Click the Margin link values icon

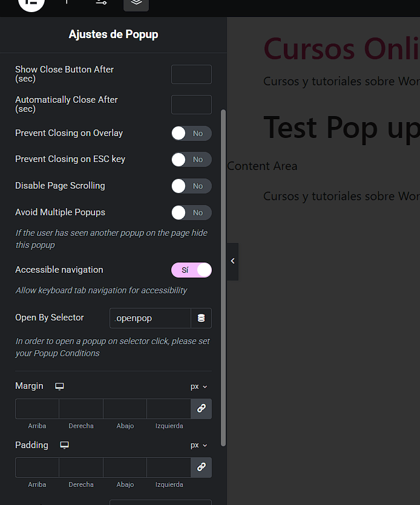202,409
